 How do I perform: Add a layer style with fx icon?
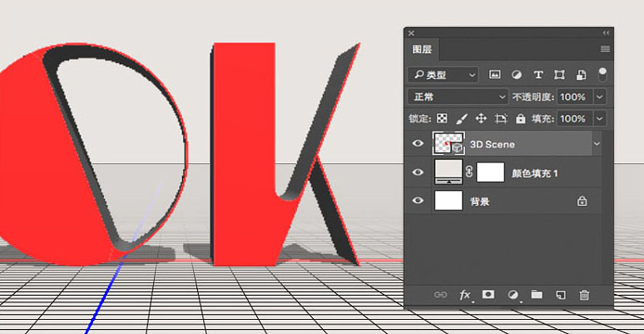point(465,295)
